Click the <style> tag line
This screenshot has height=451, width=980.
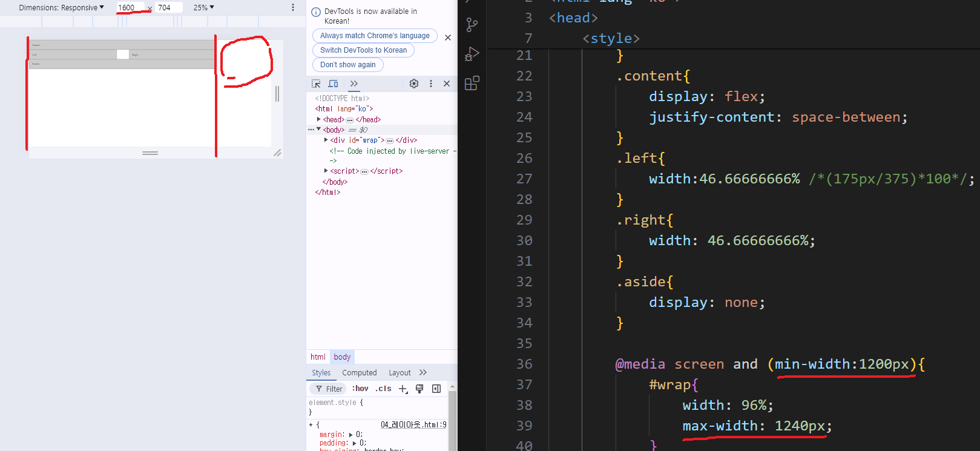pos(611,38)
